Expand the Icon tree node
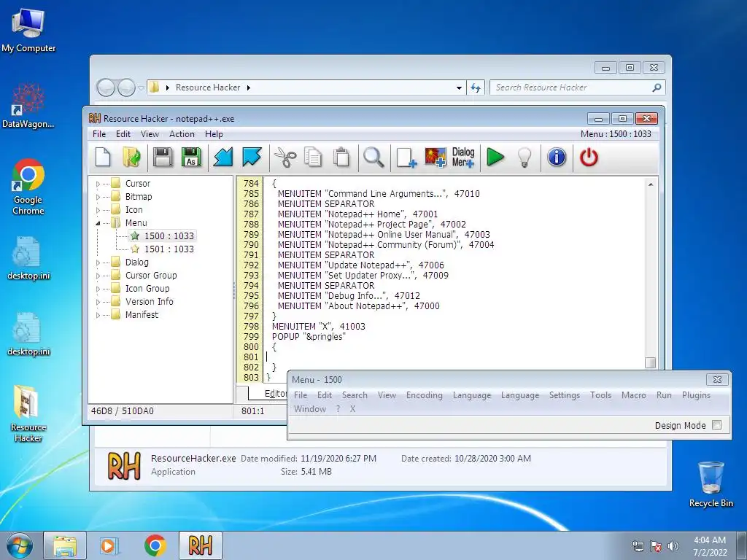The height and width of the screenshot is (560, 747). (98, 210)
